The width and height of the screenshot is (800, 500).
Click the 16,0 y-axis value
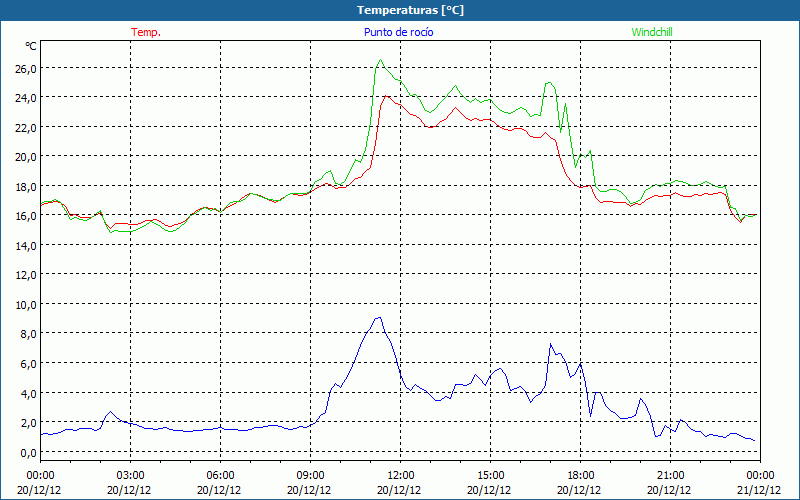[x=25, y=216]
